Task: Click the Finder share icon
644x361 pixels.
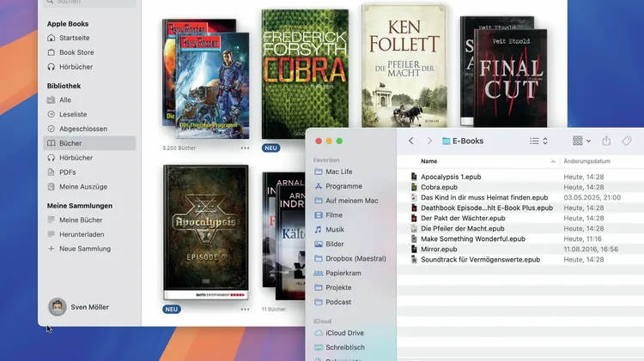Action: pyautogui.click(x=606, y=141)
